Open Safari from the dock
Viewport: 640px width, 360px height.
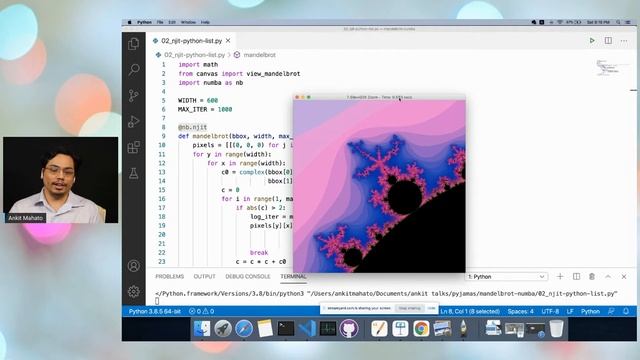(x=244, y=328)
